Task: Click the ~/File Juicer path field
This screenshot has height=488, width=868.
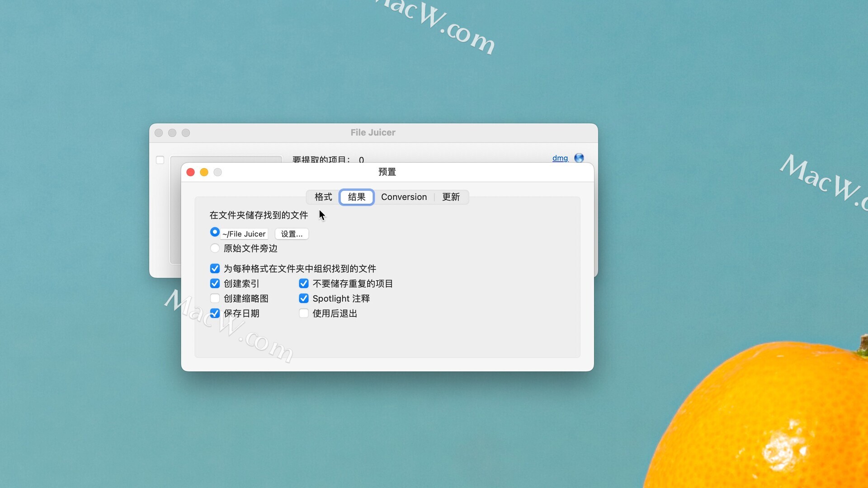Action: pos(244,234)
